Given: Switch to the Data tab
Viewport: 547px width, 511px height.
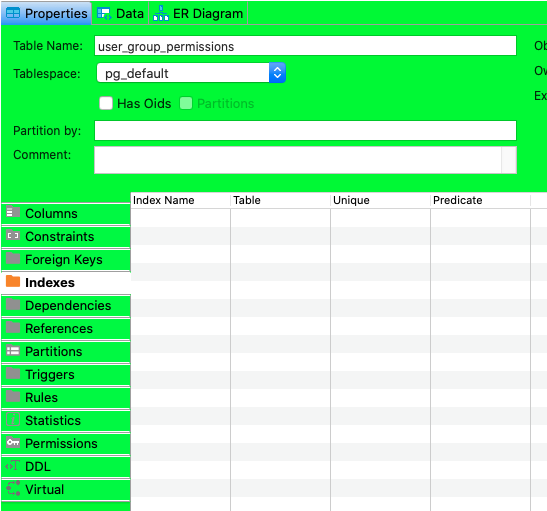Looking at the screenshot, I should [x=120, y=13].
